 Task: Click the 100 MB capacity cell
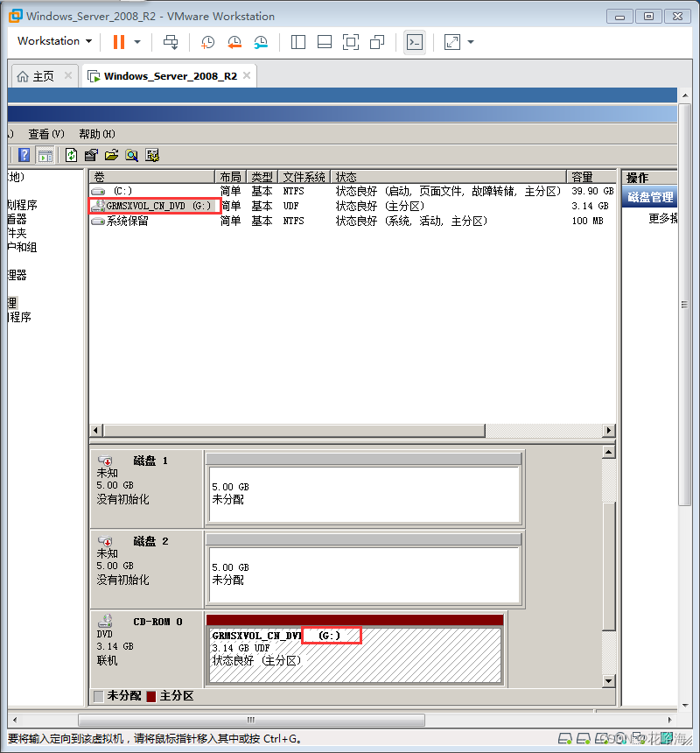tap(588, 221)
